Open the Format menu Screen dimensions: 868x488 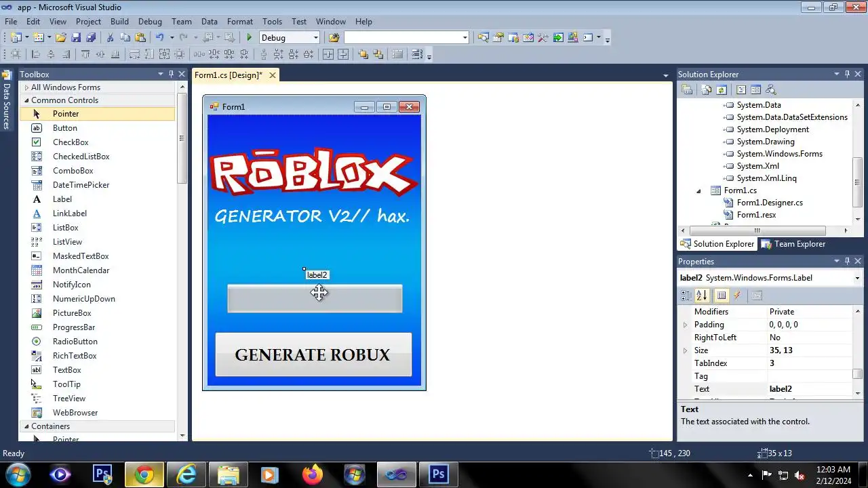[240, 22]
